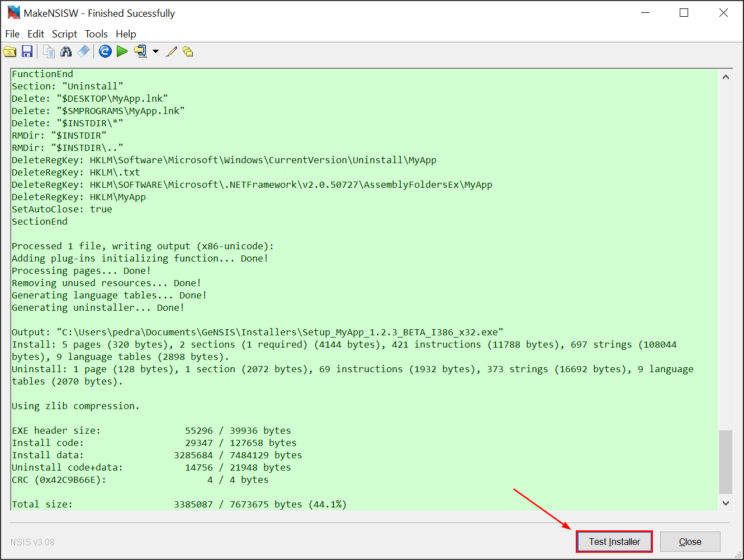Open the File menu

tap(12, 34)
